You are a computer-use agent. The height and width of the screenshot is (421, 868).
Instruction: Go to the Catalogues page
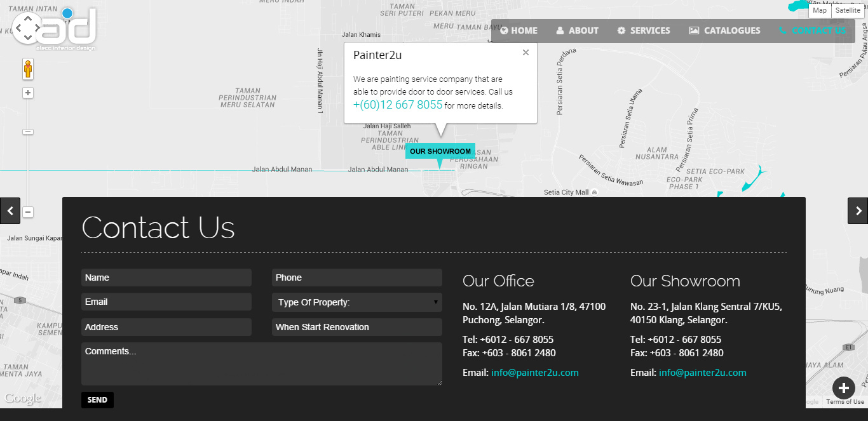724,30
